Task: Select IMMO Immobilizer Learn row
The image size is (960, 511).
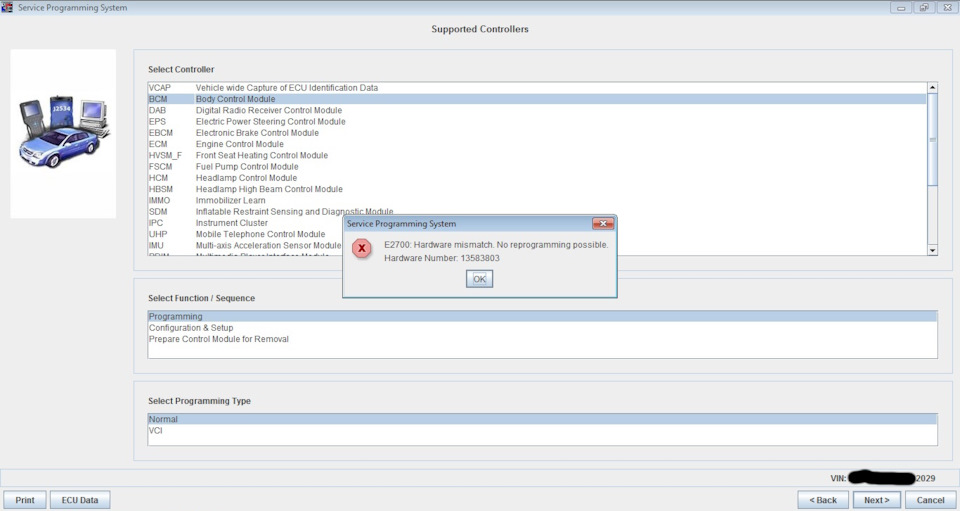Action: (537, 200)
